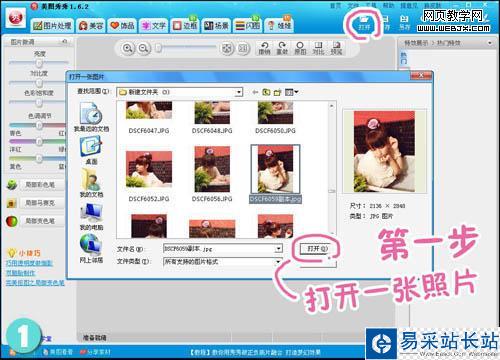Close the 打开一张图片 dialog

[x=421, y=76]
